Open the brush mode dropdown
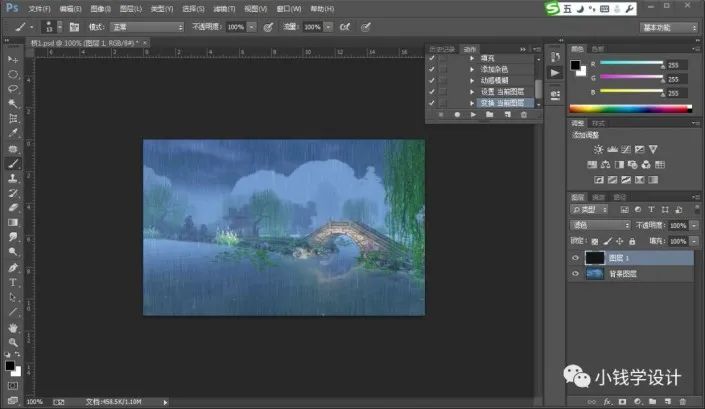Screen dimensions: 705x409 click(x=147, y=27)
